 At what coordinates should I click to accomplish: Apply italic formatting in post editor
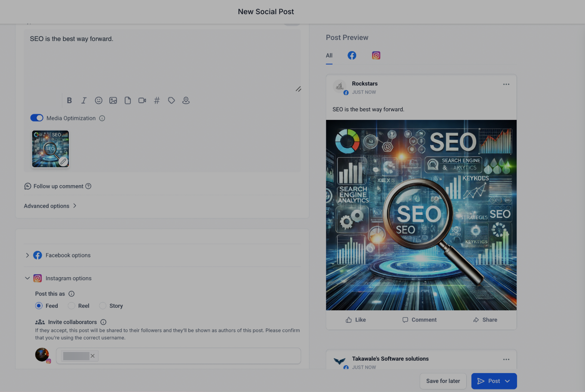[x=84, y=100]
